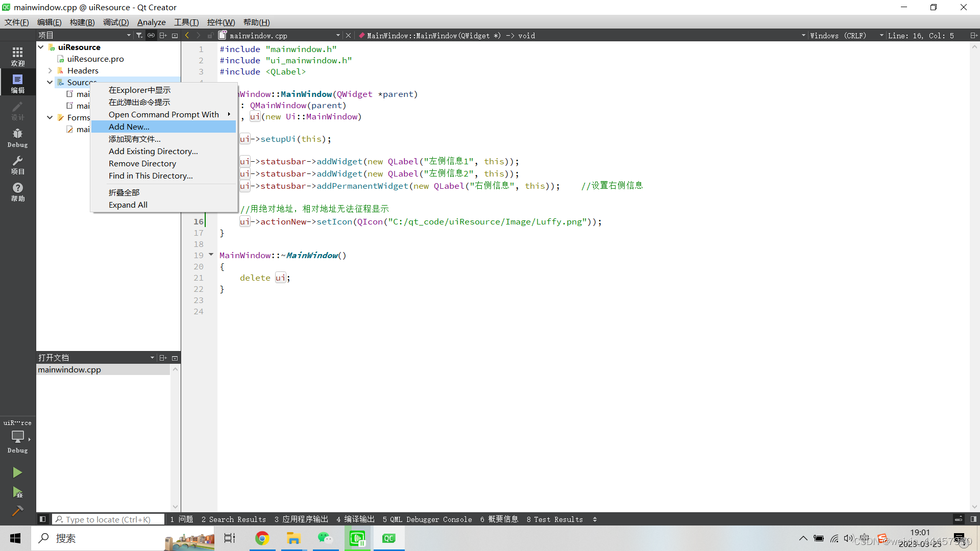Split the editor view at top right

(x=973, y=35)
